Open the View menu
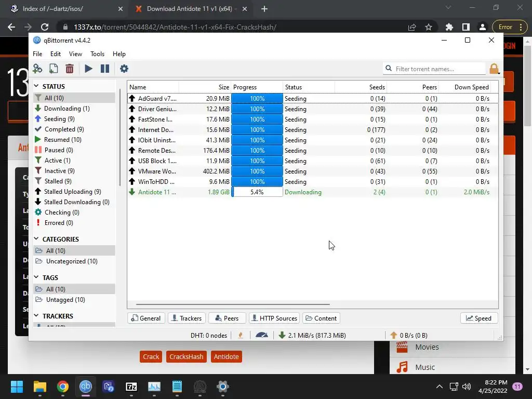This screenshot has width=532, height=399. click(75, 54)
